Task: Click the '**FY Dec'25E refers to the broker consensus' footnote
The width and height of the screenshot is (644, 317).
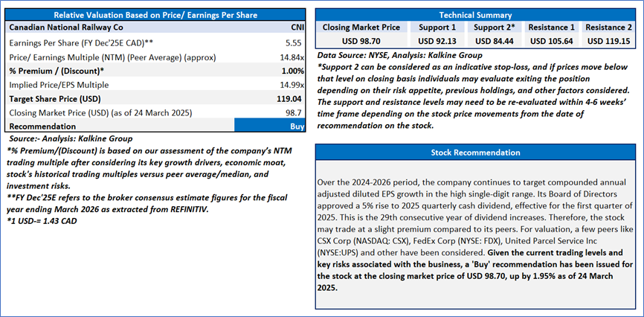Action: (146, 204)
